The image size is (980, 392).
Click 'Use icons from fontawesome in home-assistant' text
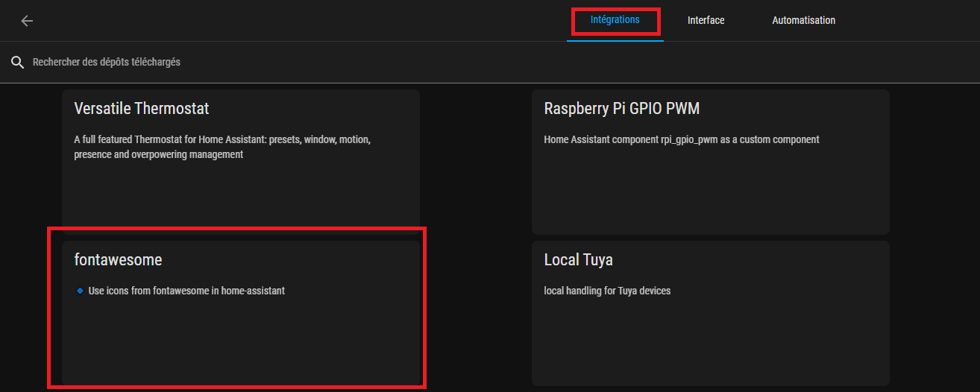click(x=186, y=291)
